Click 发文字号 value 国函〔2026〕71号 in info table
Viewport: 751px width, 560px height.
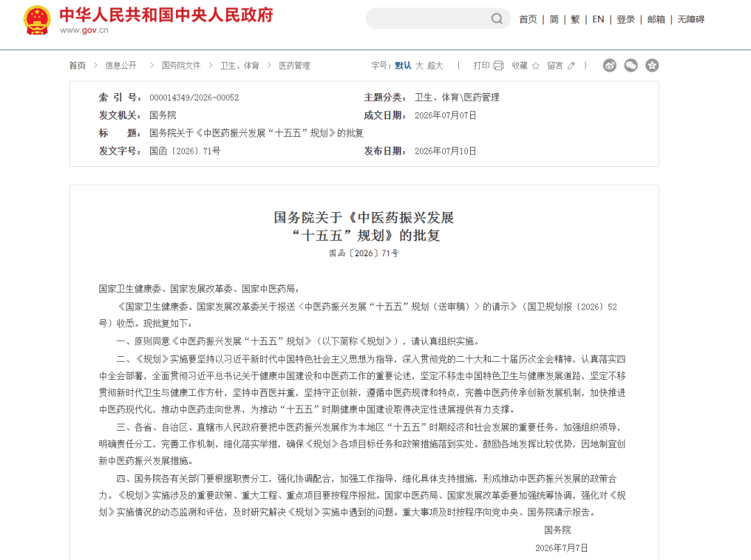185,152
